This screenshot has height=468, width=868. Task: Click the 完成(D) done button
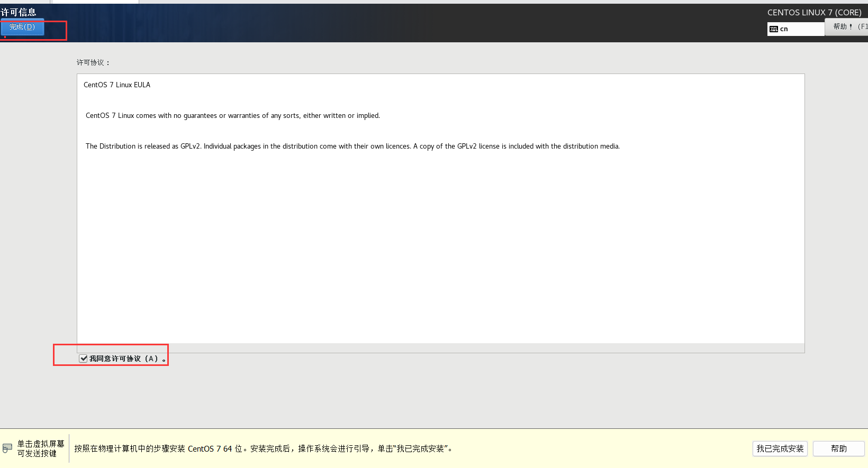click(x=22, y=27)
